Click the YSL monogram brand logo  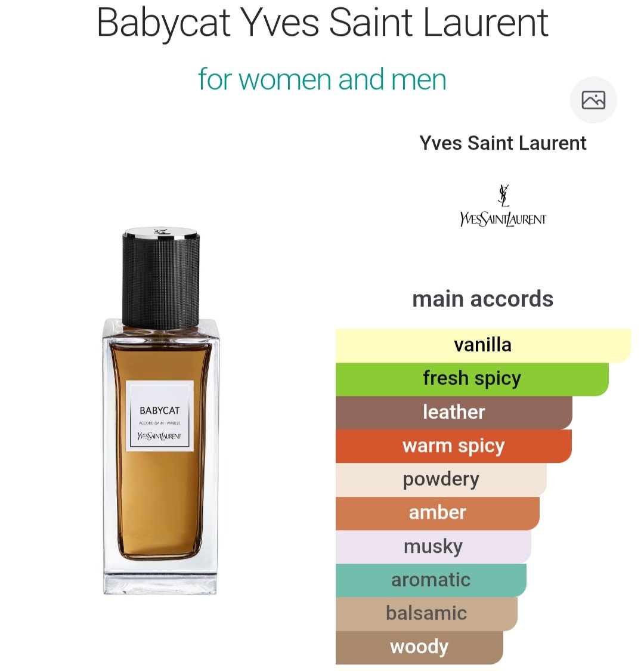click(x=504, y=195)
